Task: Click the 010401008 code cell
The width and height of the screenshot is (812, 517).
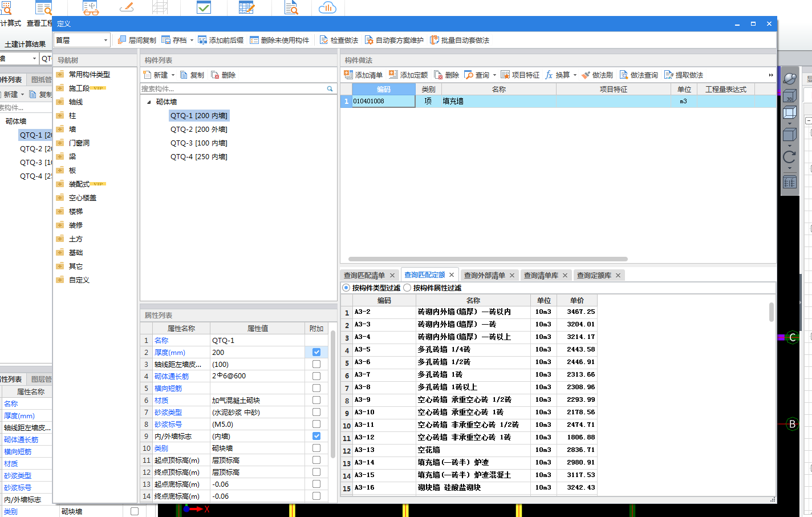Action: 383,101
